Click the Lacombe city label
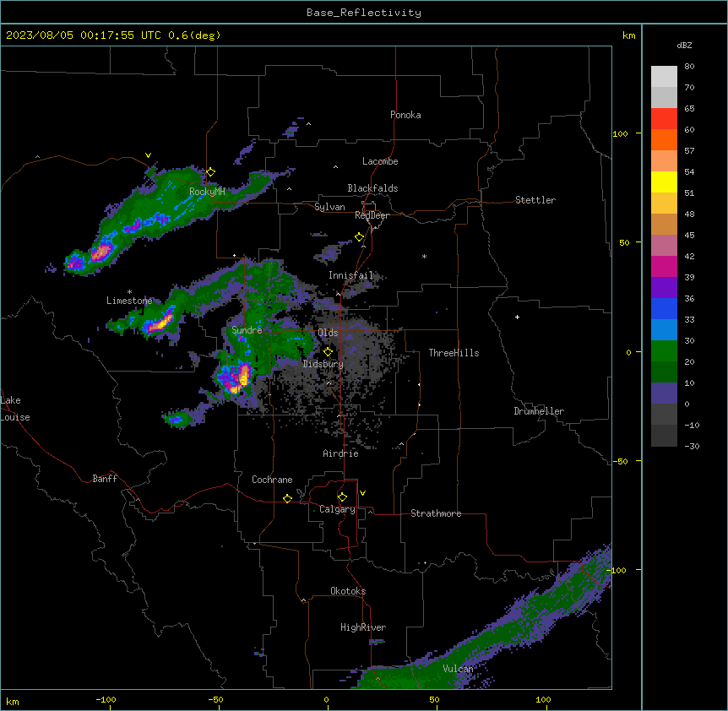Viewport: 728px width, 711px height. 380,161
